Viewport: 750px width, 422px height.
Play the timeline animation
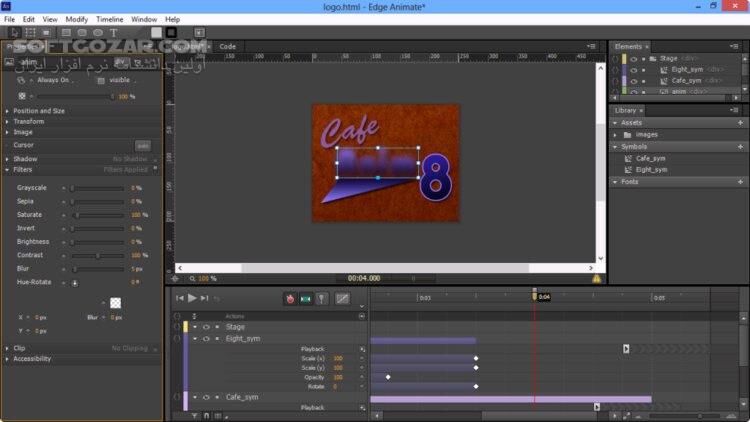(x=192, y=298)
